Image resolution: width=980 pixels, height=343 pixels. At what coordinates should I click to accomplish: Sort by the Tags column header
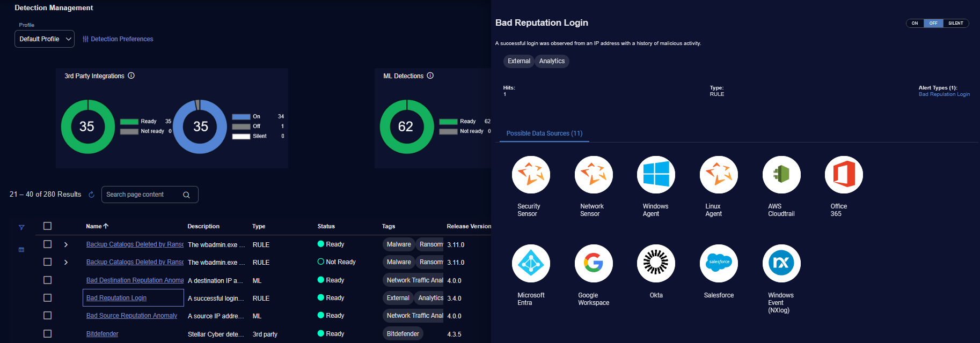click(x=389, y=226)
